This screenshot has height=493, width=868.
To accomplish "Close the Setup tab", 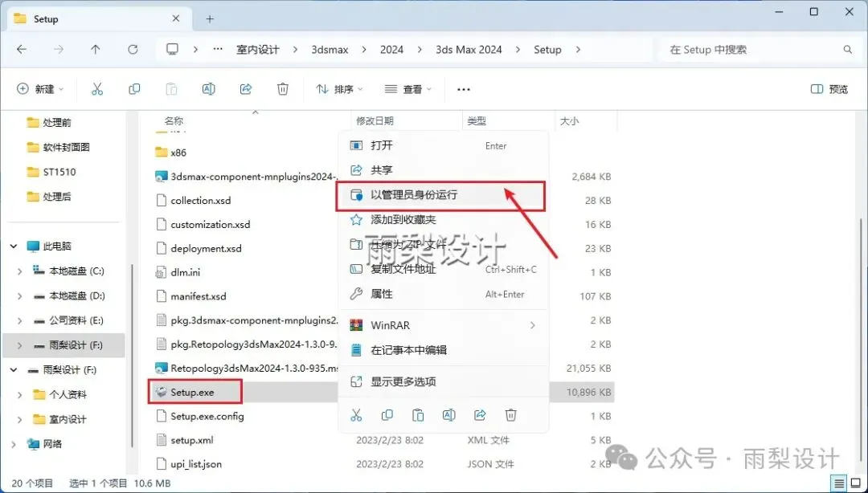I will click(x=176, y=18).
